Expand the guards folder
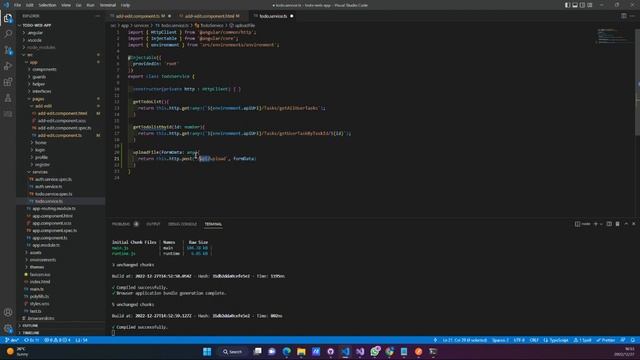Viewport: 640px width, 360px height. [39, 77]
